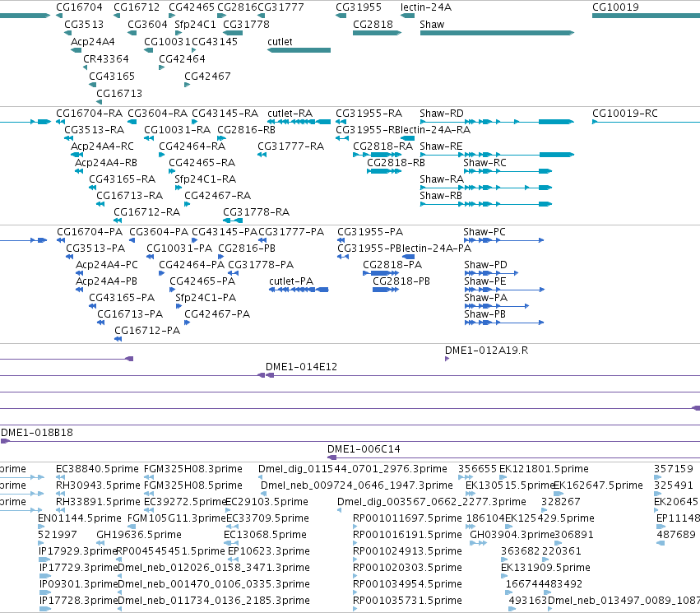Click the DME1-014E12 BAC clone end

point(270,375)
